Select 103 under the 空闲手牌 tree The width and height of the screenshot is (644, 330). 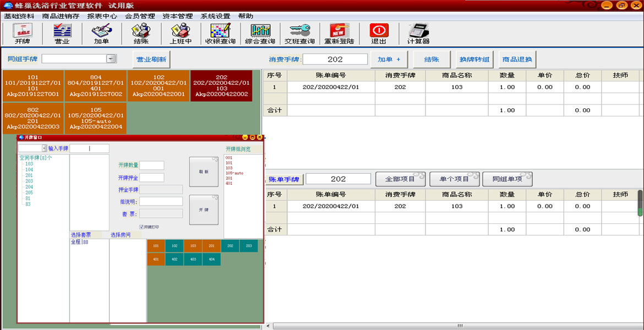[x=29, y=164]
